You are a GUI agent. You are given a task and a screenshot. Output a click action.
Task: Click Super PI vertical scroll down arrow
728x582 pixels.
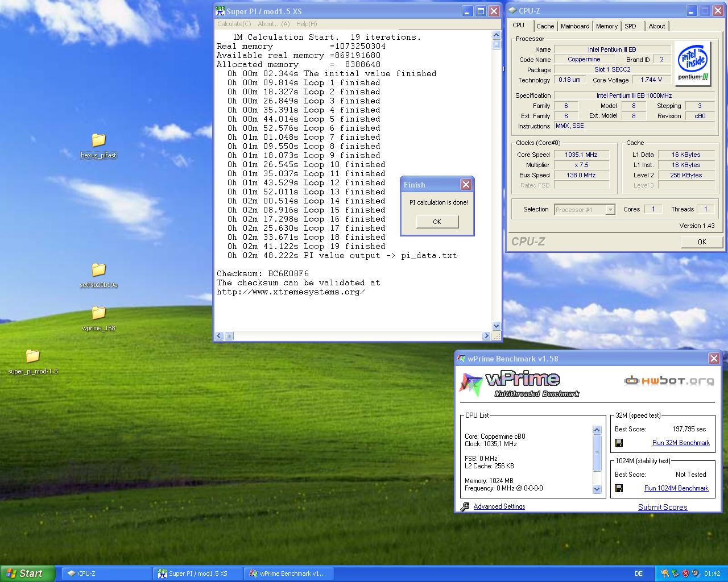click(496, 326)
